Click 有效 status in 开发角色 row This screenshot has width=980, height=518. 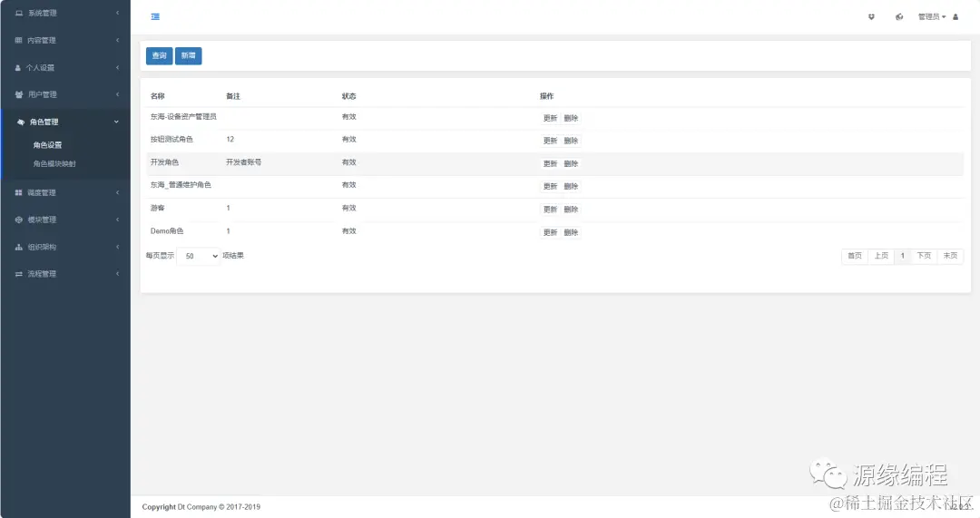[x=348, y=162]
